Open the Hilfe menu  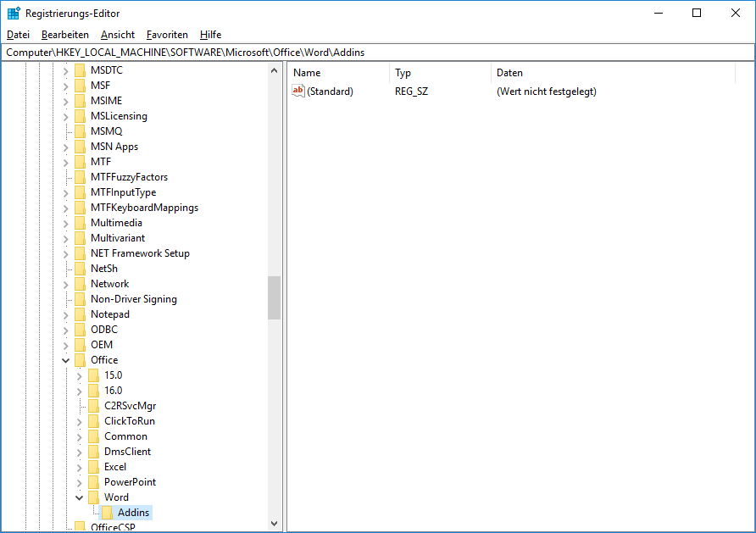point(209,34)
